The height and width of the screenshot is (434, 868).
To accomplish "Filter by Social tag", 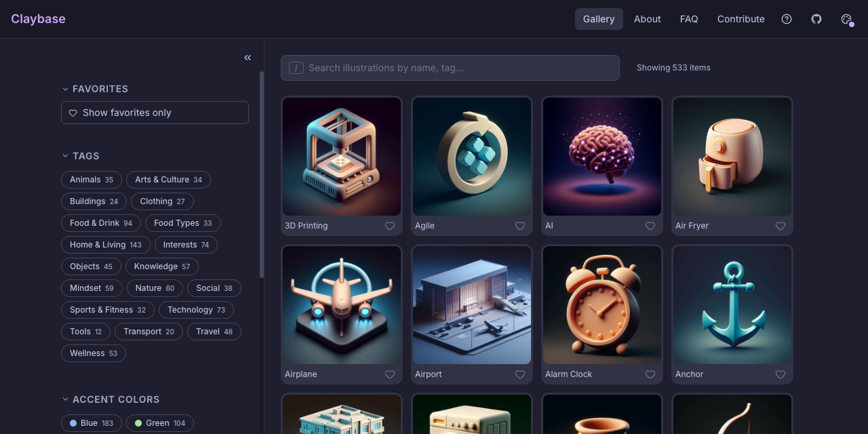I will point(214,288).
